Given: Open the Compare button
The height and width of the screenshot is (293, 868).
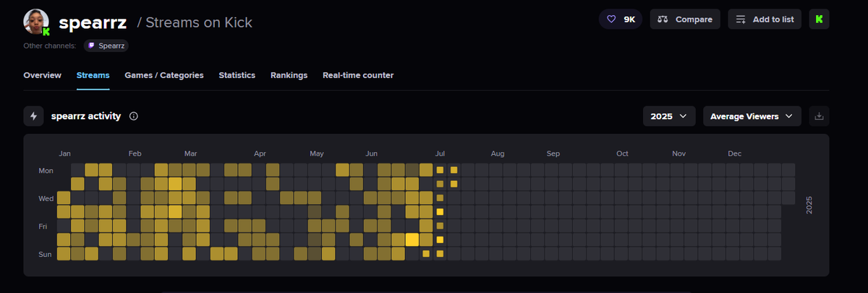Looking at the screenshot, I should coord(685,20).
